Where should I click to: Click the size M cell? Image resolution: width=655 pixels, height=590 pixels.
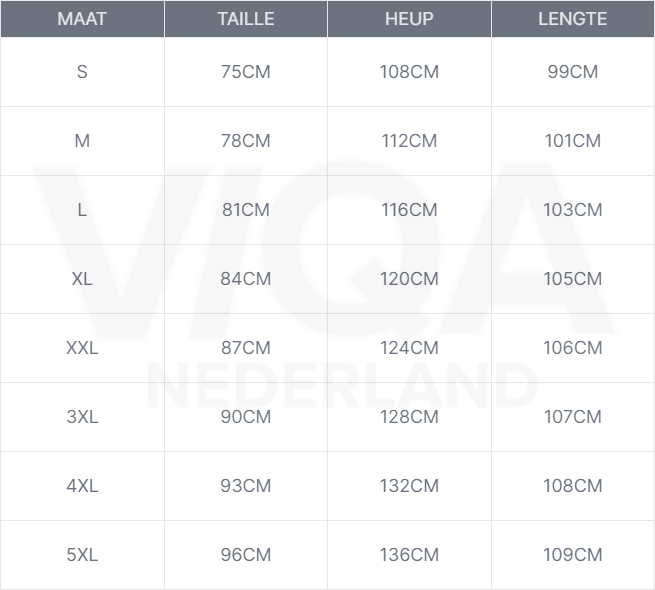coord(82,141)
